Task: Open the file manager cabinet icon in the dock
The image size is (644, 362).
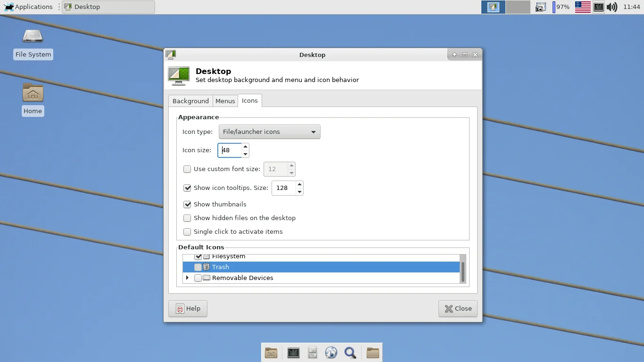Action: (313, 353)
